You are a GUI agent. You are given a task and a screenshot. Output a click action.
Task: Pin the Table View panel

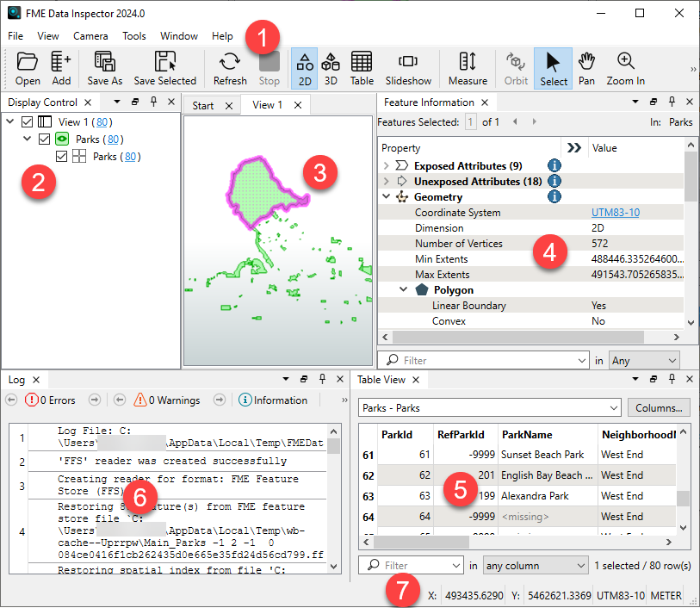pos(672,379)
